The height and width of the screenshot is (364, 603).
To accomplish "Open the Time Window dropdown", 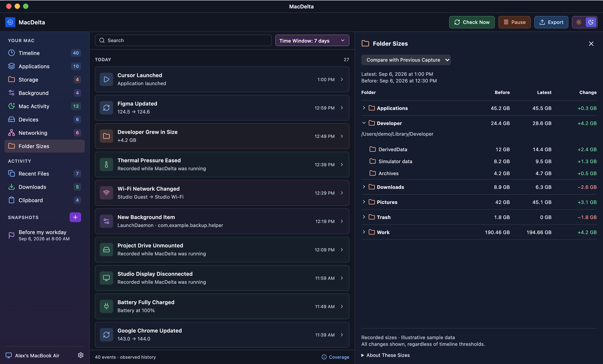I will point(312,40).
